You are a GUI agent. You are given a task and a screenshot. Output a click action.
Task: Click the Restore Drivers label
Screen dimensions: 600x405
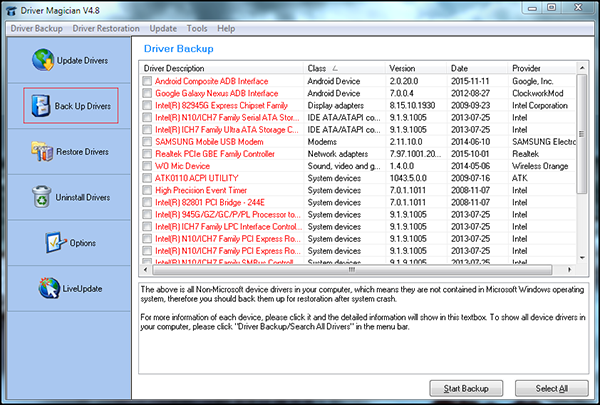click(x=82, y=152)
